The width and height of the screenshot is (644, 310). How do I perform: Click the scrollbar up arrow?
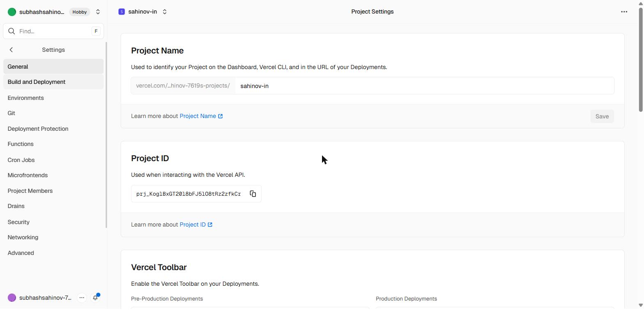click(x=640, y=3)
